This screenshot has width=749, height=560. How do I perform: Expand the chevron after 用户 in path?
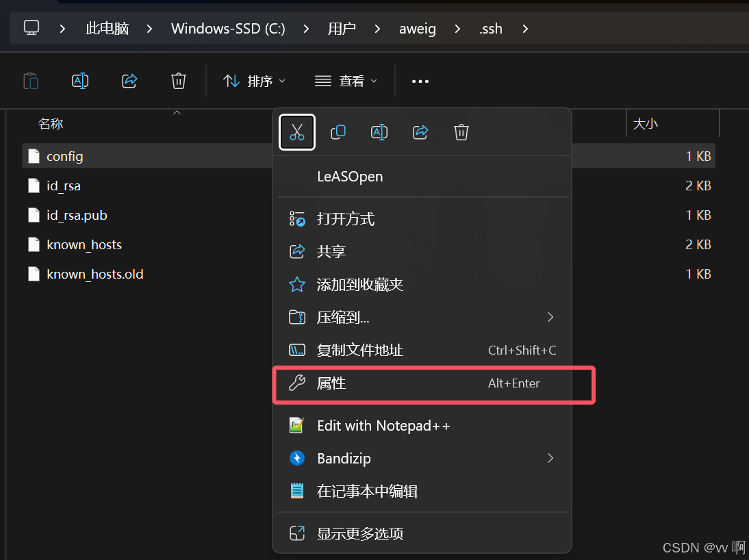377,29
